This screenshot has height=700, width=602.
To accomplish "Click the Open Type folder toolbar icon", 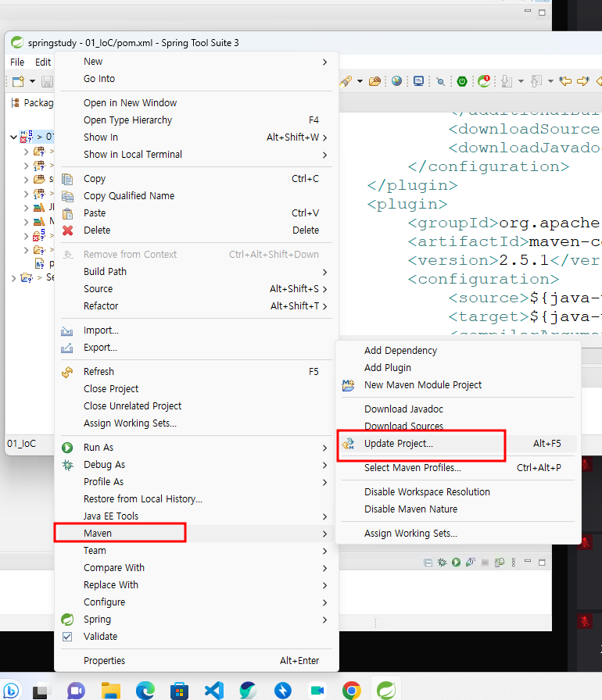I will [x=374, y=81].
